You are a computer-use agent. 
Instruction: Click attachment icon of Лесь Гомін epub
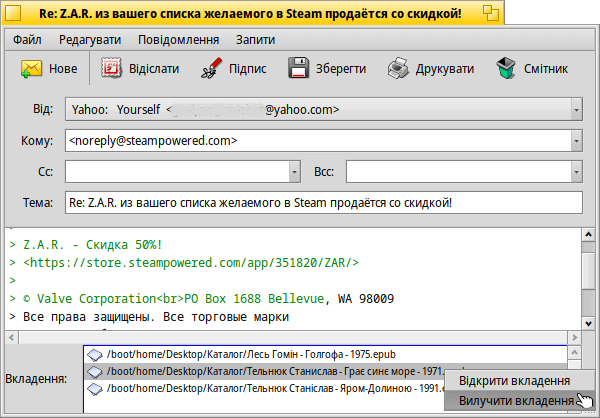[95, 355]
